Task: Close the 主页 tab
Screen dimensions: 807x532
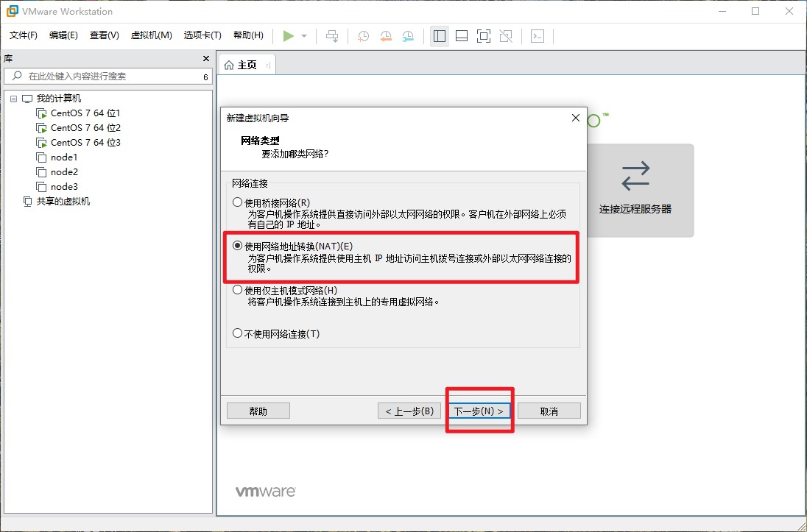Action: (268, 65)
